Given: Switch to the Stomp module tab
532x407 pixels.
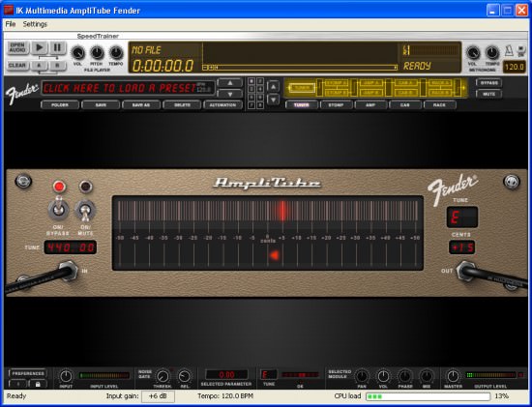Looking at the screenshot, I should [336, 104].
